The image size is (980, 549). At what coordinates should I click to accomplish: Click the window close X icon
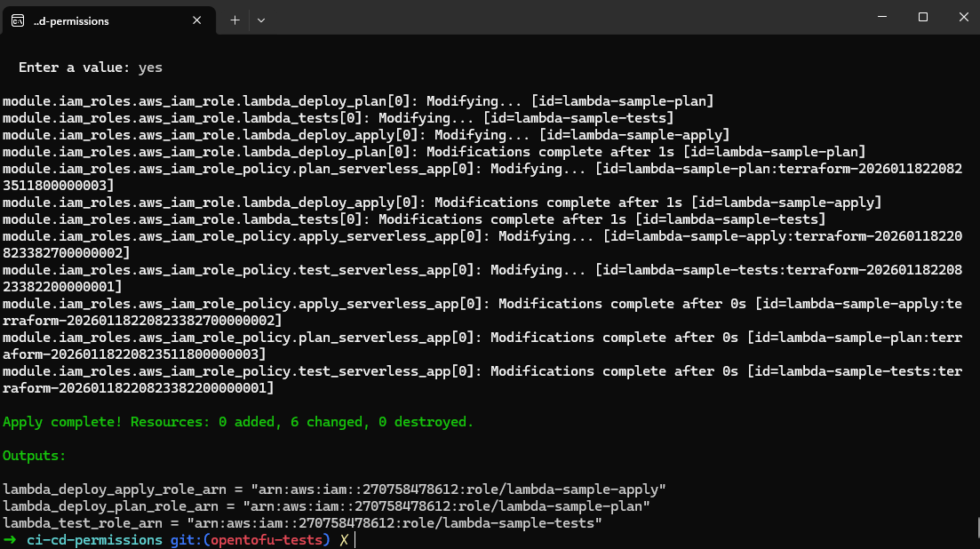962,17
